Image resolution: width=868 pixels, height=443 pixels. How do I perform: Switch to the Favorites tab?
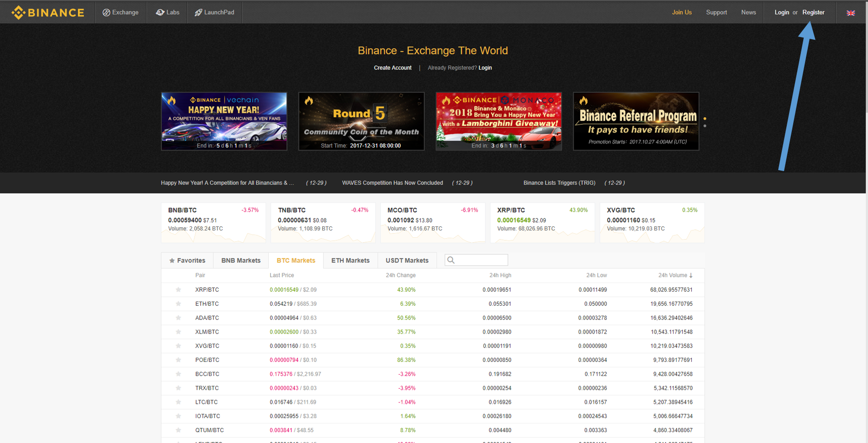coord(187,261)
